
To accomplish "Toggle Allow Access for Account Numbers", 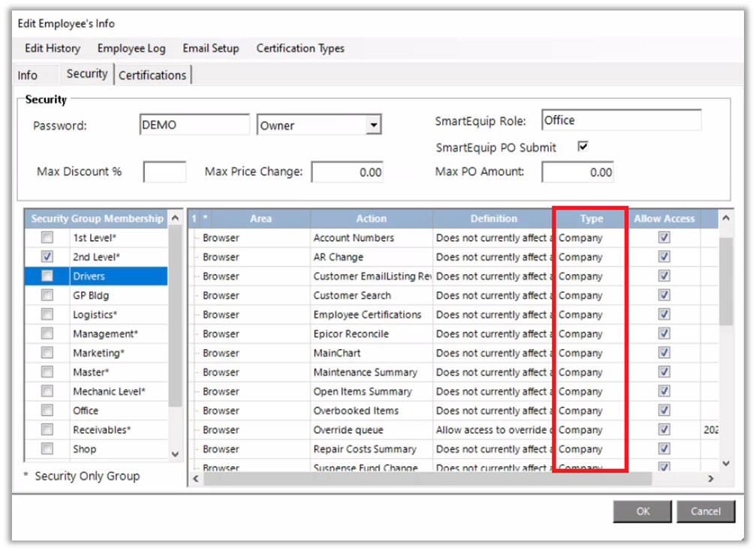I will 664,238.
